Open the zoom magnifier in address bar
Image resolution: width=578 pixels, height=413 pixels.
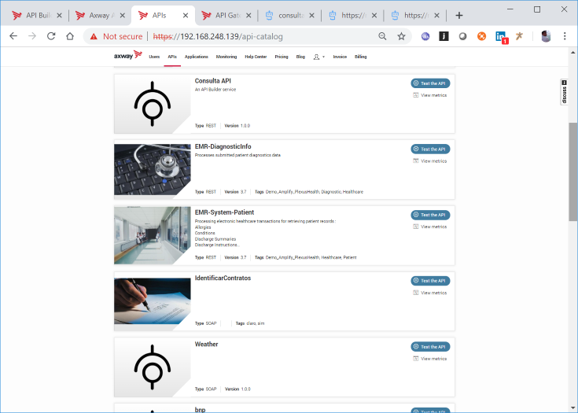382,36
